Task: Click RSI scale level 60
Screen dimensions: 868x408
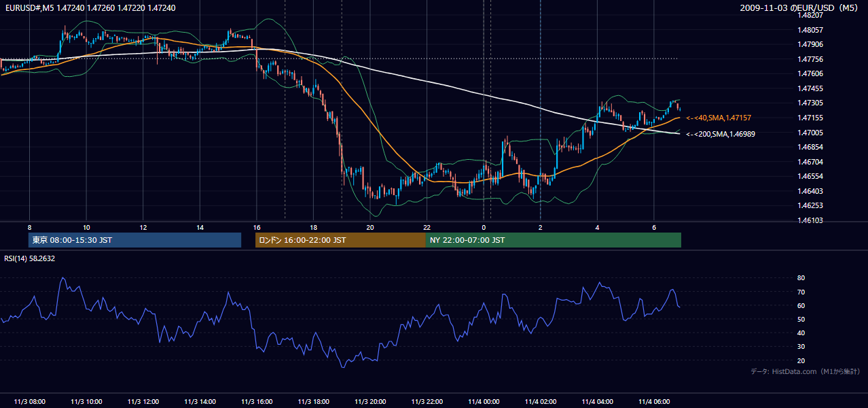Action: (x=801, y=305)
